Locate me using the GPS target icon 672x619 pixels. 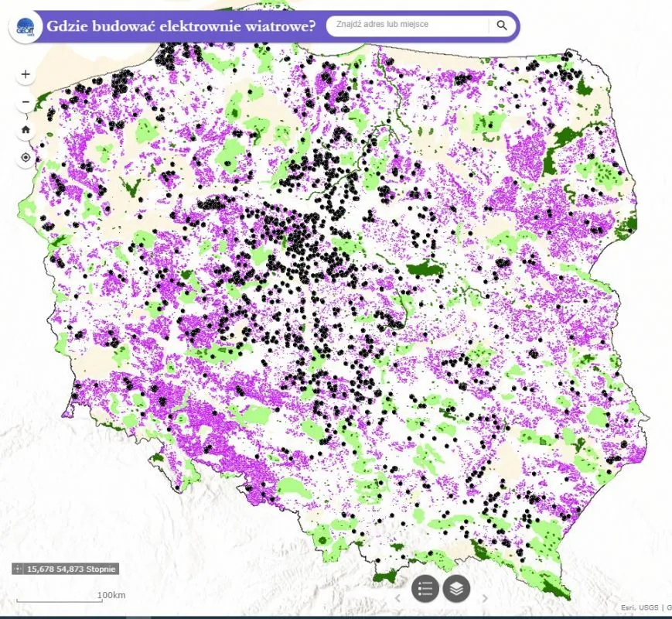click(24, 156)
